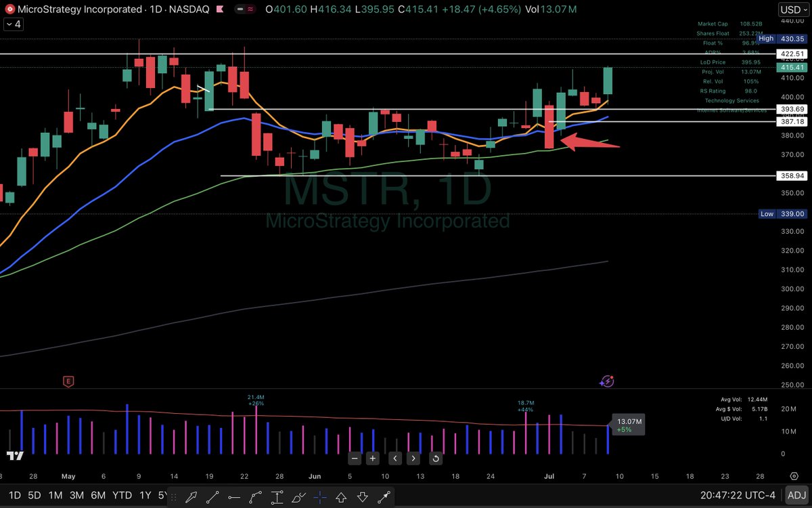Image resolution: width=812 pixels, height=508 pixels.
Task: Zoom in chart with plus button
Action: (372, 459)
